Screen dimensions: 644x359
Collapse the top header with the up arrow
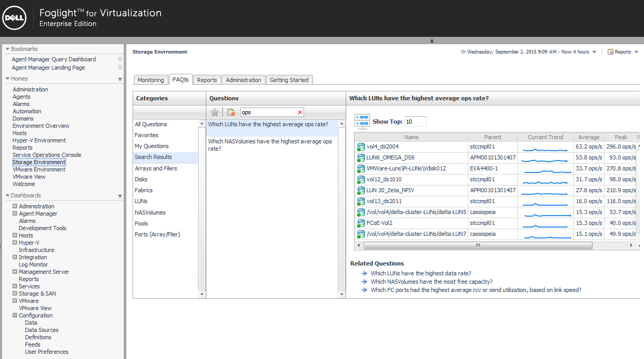coord(431,41)
